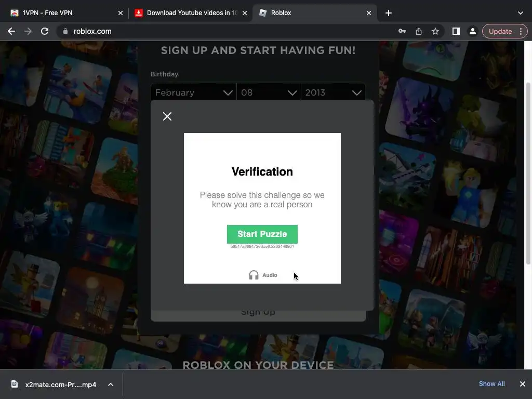532x399 pixels.
Task: Go back using browser back arrow
Action: point(11,31)
